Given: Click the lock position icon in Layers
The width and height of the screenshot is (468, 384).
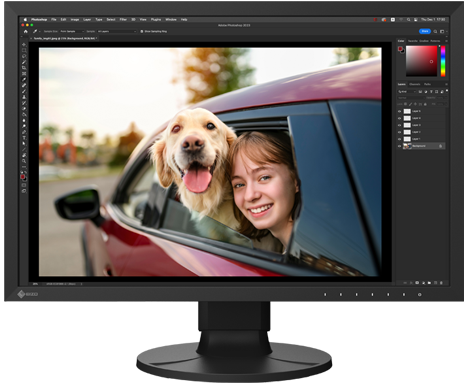Looking at the screenshot, I should click(x=415, y=104).
